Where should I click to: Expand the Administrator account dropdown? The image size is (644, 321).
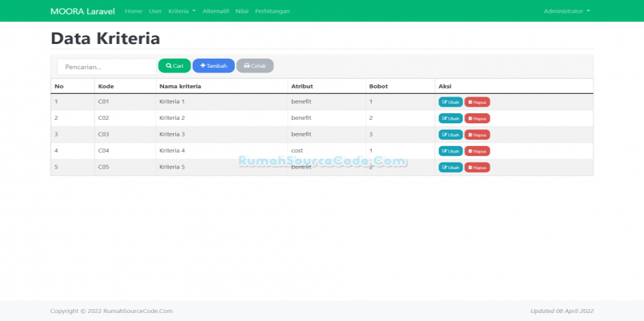pyautogui.click(x=567, y=11)
